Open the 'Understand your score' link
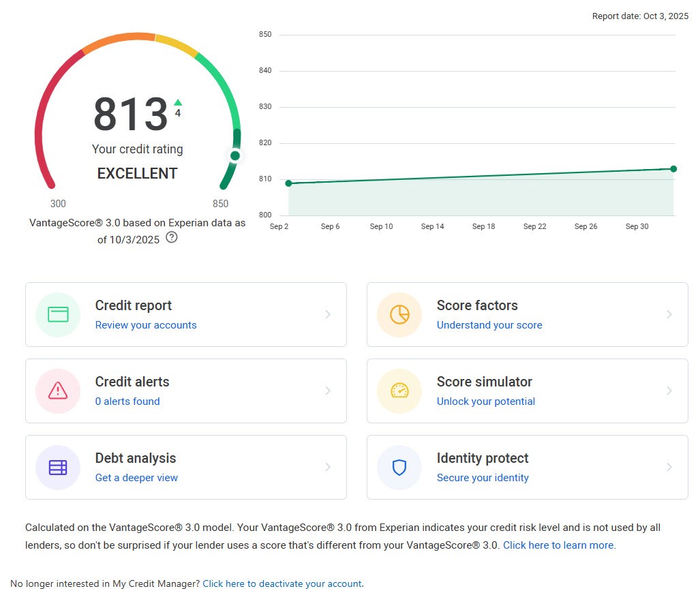Screen dimensions: 700x593 coord(489,325)
